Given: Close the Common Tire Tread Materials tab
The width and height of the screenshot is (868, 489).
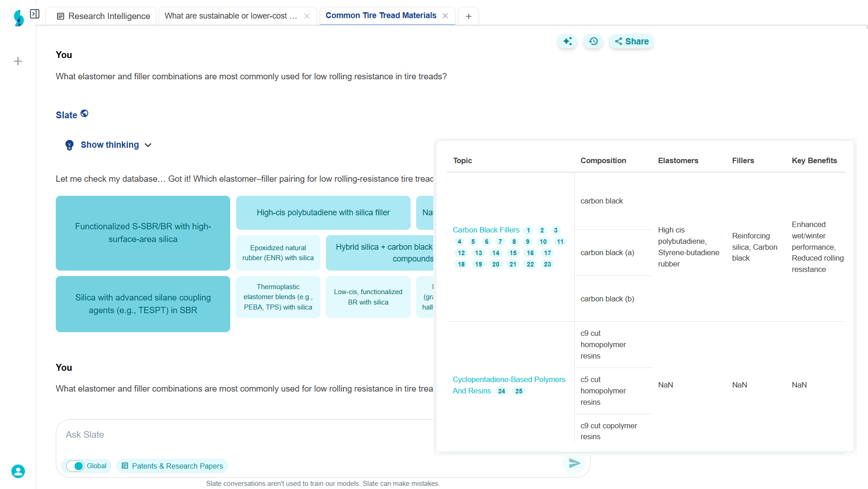Looking at the screenshot, I should click(446, 16).
